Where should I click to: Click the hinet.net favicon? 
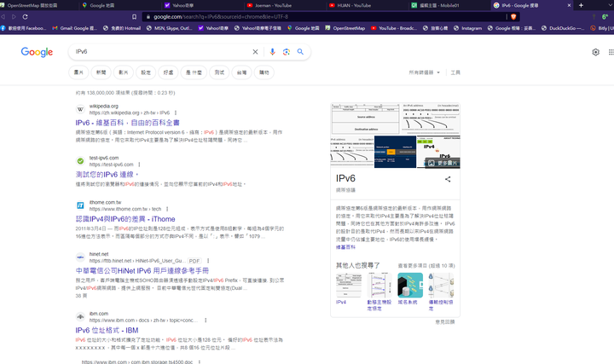[x=80, y=257]
